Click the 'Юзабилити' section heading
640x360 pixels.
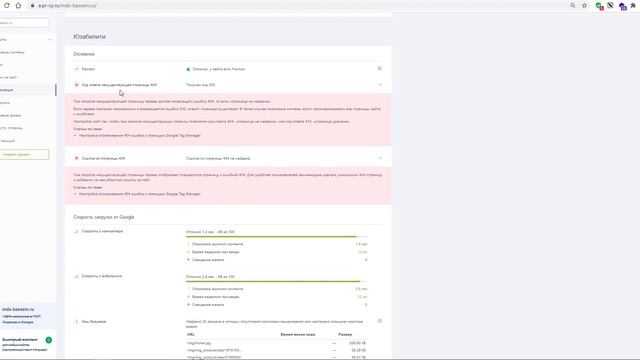tap(89, 37)
